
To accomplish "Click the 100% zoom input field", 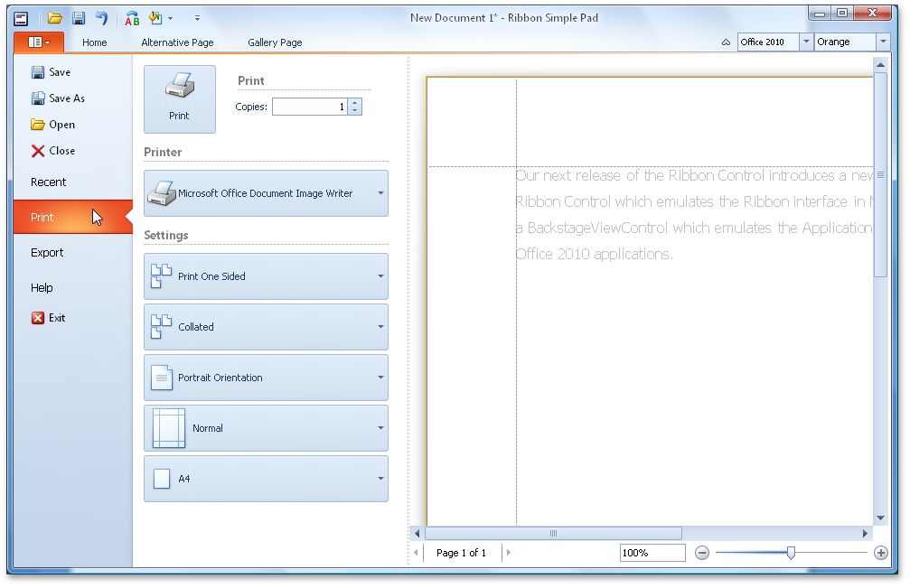I will tap(652, 553).
